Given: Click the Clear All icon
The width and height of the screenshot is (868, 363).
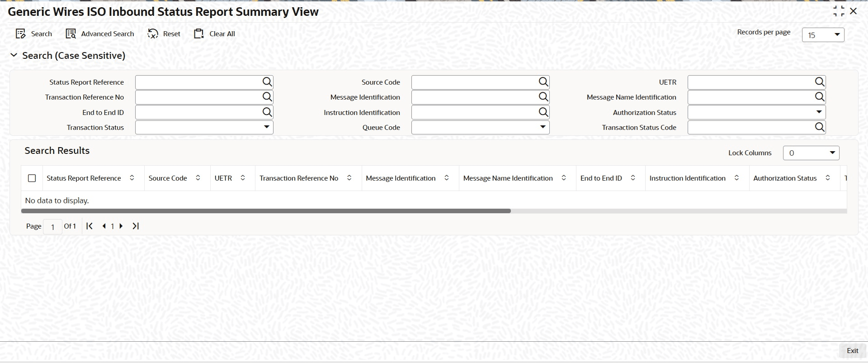Looking at the screenshot, I should point(199,34).
